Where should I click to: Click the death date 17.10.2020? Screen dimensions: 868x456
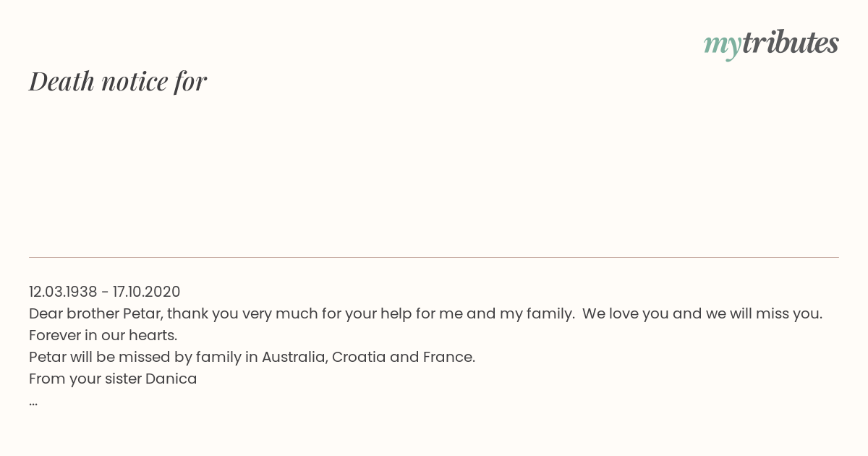pyautogui.click(x=147, y=292)
